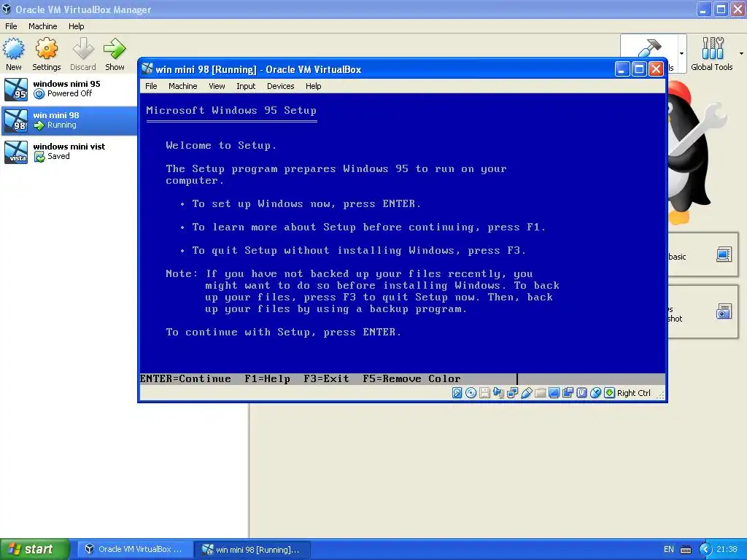This screenshot has height=560, width=747.
Task: Click the video capture status icon
Action: (x=568, y=393)
